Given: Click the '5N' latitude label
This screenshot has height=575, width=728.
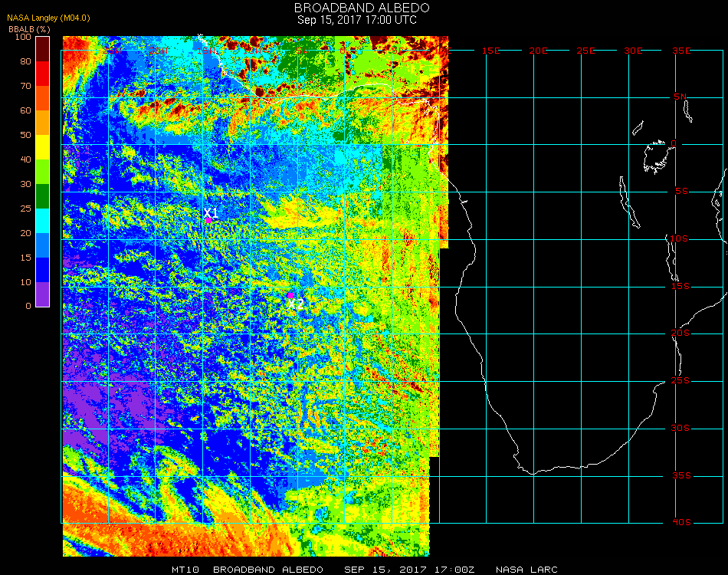Looking at the screenshot, I should 680,97.
